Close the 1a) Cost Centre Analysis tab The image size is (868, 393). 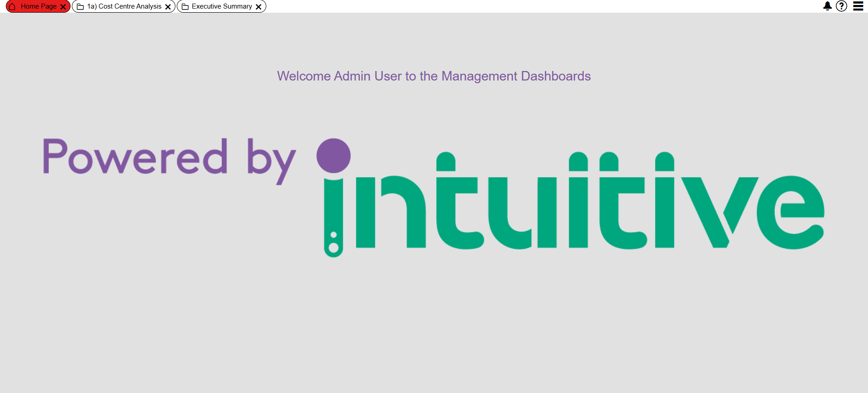click(168, 7)
